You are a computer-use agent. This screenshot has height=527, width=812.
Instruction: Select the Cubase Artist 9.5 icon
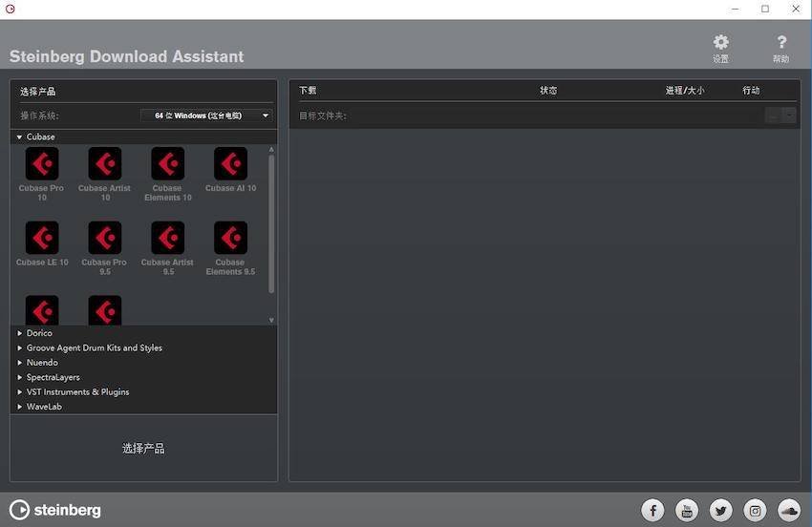[x=168, y=238]
